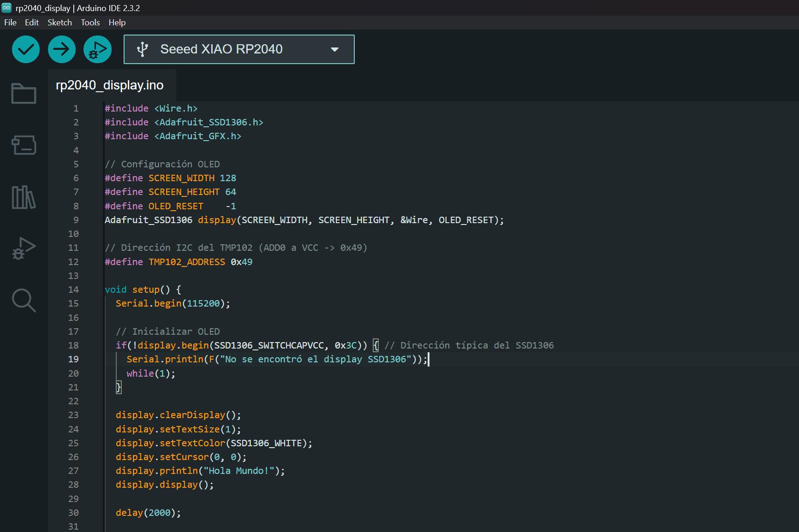Click the 'Dirección típica del SSD1306' comment

(x=469, y=345)
